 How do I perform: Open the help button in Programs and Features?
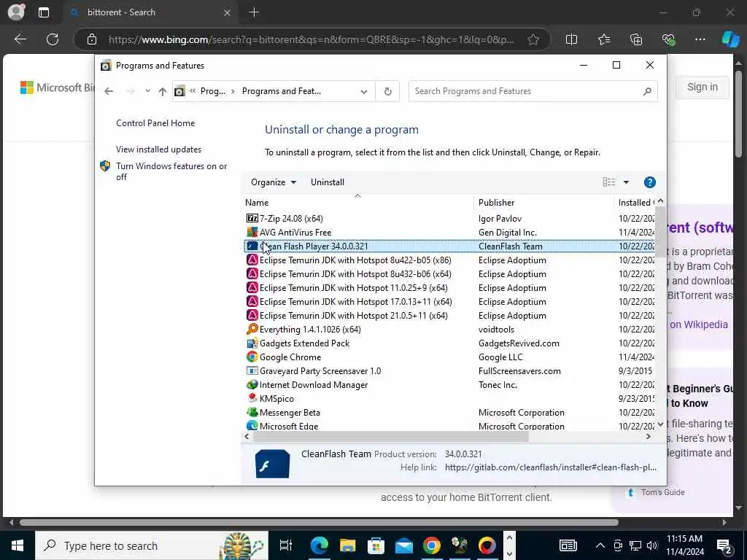point(649,182)
